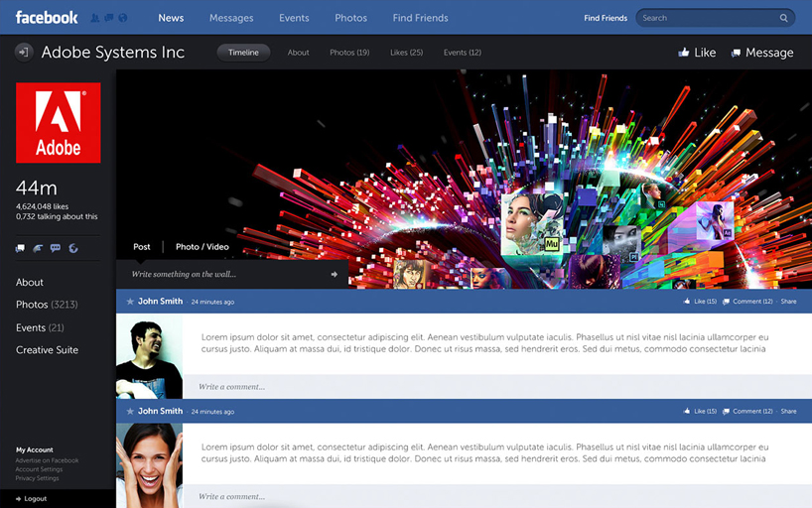The image size is (812, 508).
Task: Click the search magnifier icon
Action: pos(783,18)
